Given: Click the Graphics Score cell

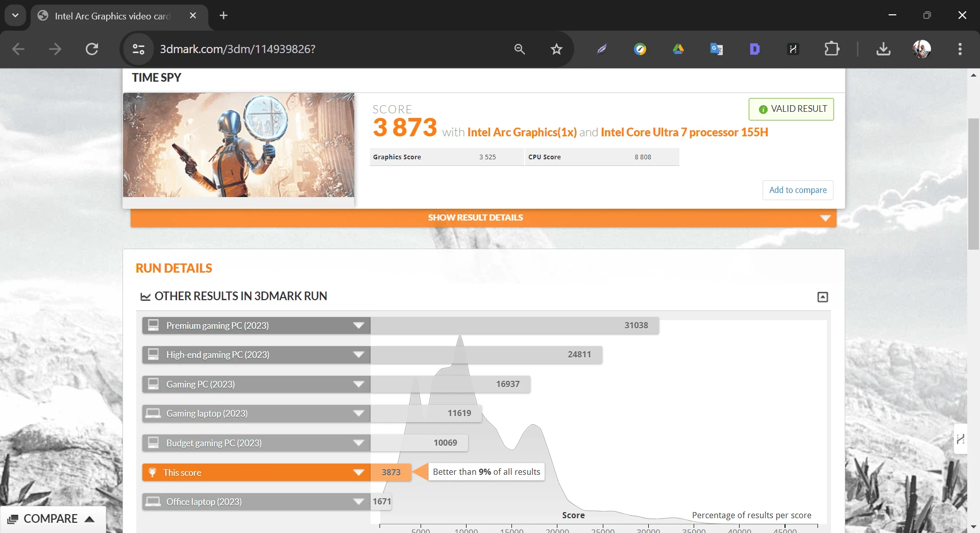Looking at the screenshot, I should point(447,157).
